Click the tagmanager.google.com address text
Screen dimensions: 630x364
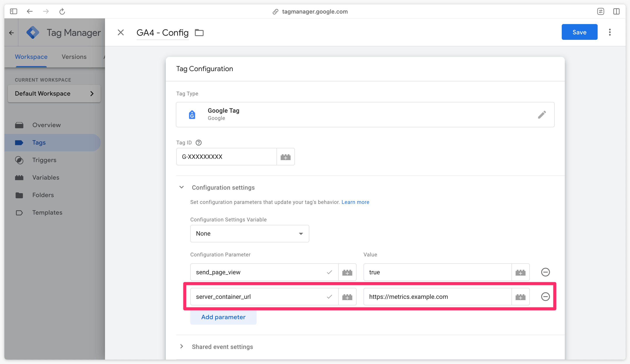tap(315, 12)
